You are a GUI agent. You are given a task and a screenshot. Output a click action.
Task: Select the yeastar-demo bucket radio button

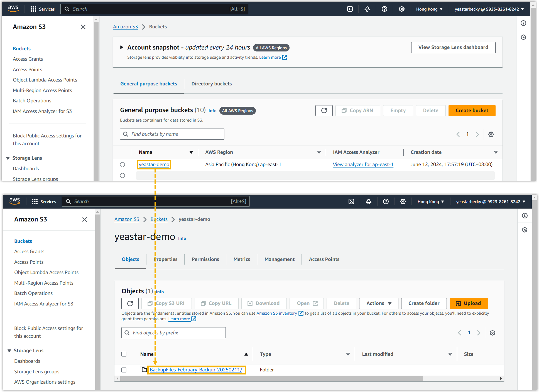pos(122,165)
